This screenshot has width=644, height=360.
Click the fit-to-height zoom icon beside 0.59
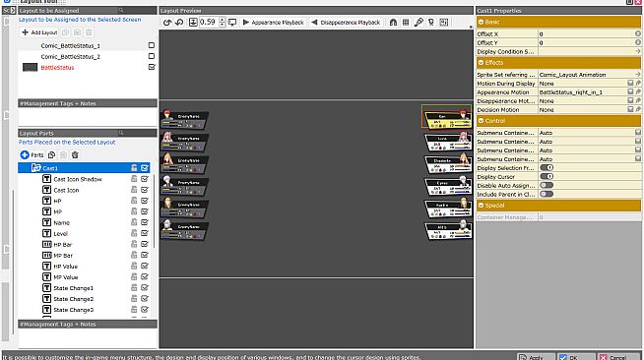point(193,23)
